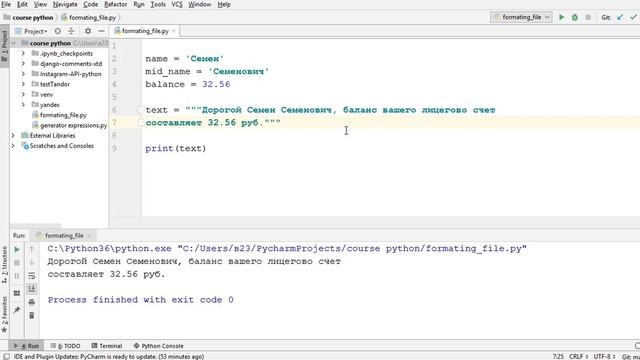Update project from Git with blue arrow

(620, 17)
